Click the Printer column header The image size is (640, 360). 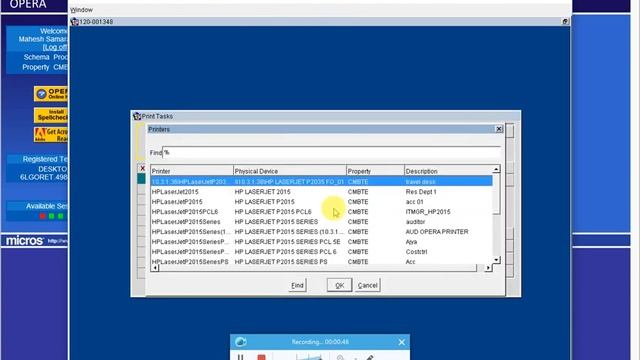(x=192, y=171)
